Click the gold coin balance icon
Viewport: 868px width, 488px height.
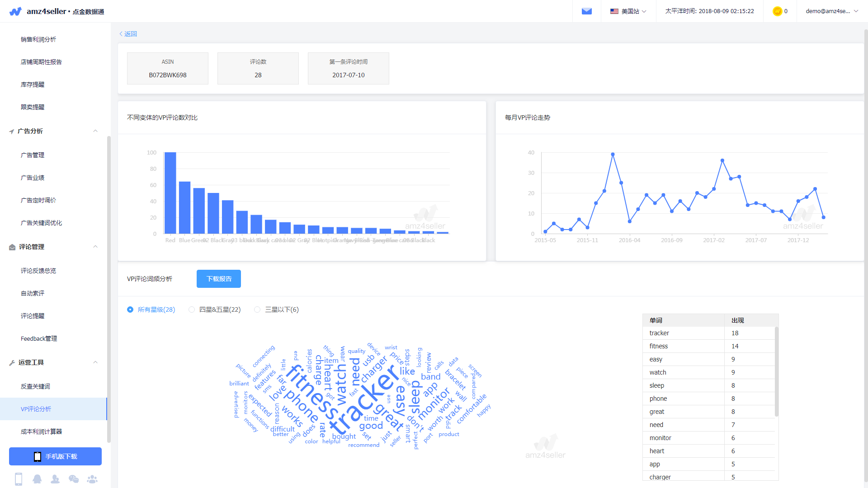pos(777,11)
